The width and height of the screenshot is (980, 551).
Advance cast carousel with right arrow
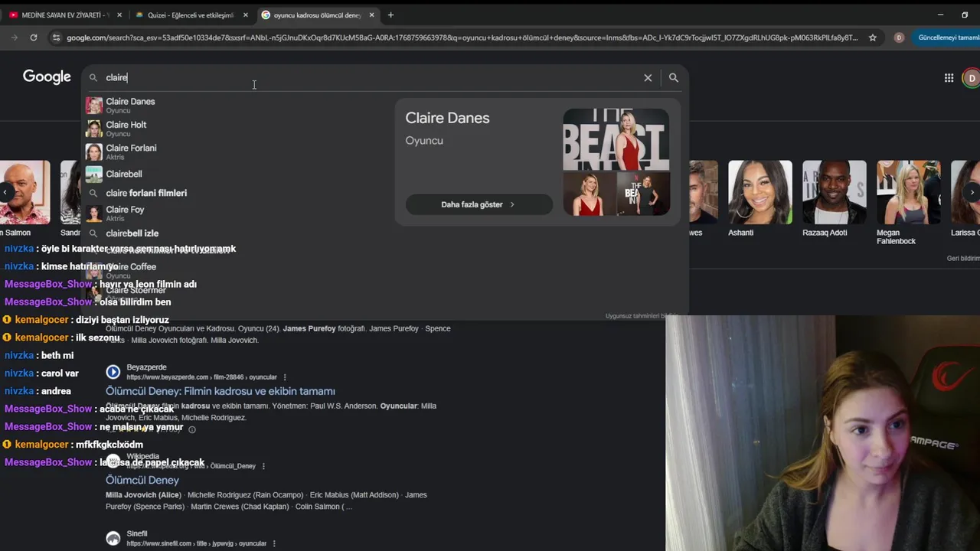pyautogui.click(x=972, y=192)
